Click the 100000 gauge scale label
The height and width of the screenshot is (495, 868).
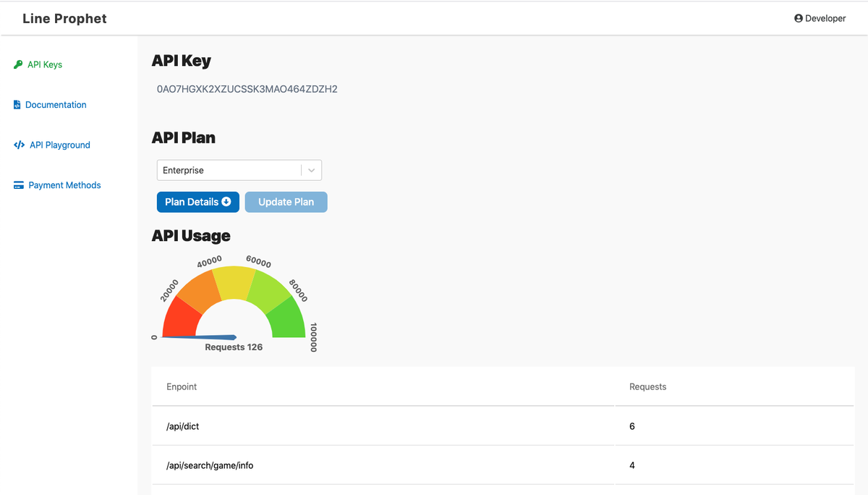coord(313,338)
